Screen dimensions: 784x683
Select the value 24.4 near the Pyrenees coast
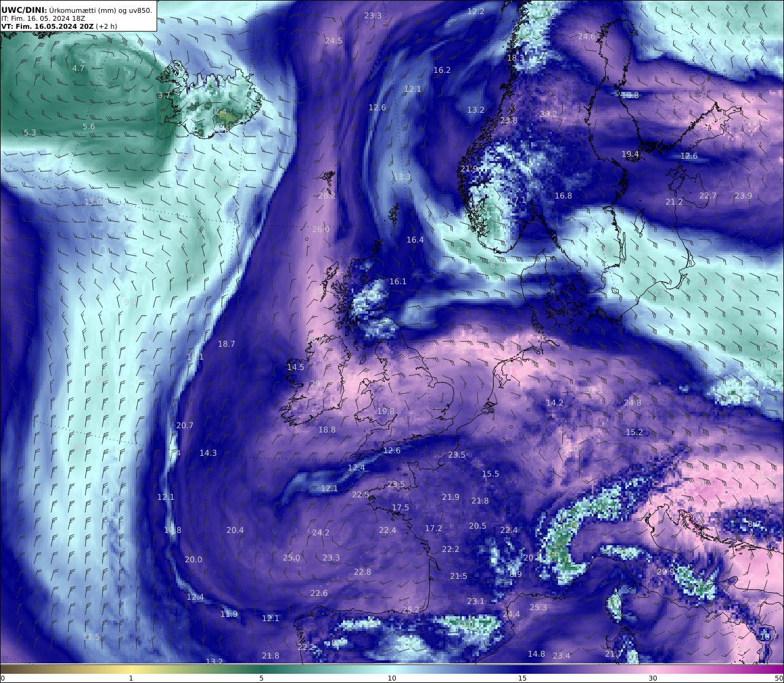pos(511,614)
